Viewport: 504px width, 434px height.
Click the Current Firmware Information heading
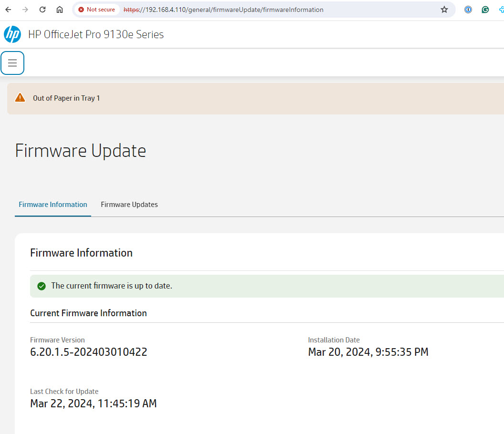click(88, 313)
